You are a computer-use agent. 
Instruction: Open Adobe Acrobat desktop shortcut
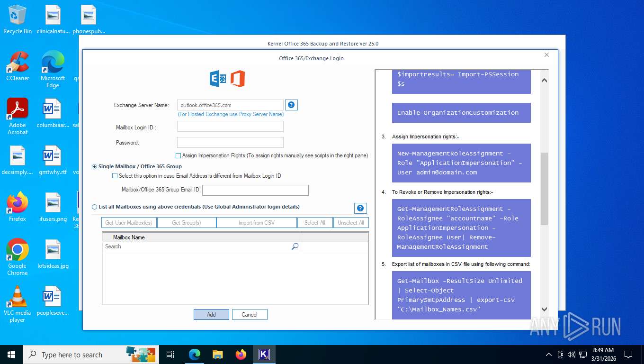click(x=18, y=117)
